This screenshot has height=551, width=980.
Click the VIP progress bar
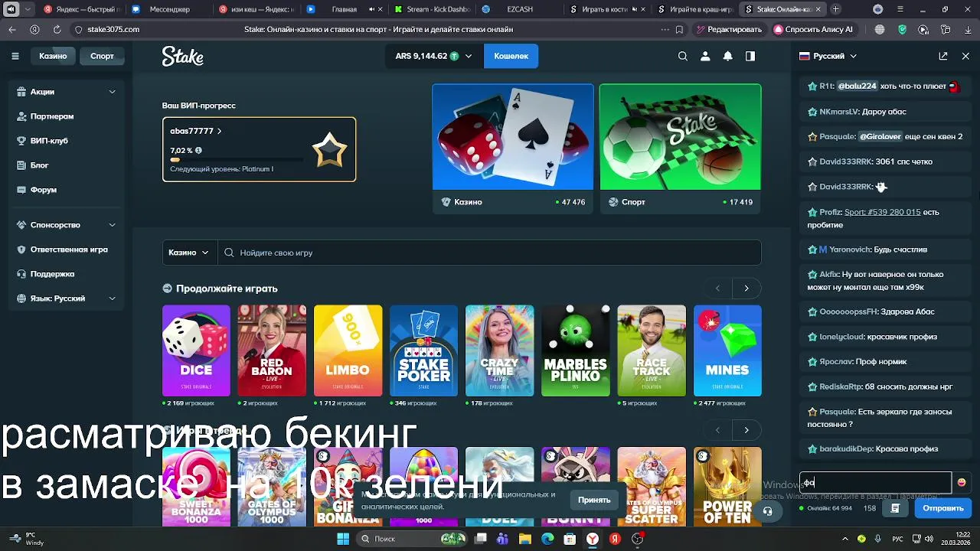[x=236, y=160]
